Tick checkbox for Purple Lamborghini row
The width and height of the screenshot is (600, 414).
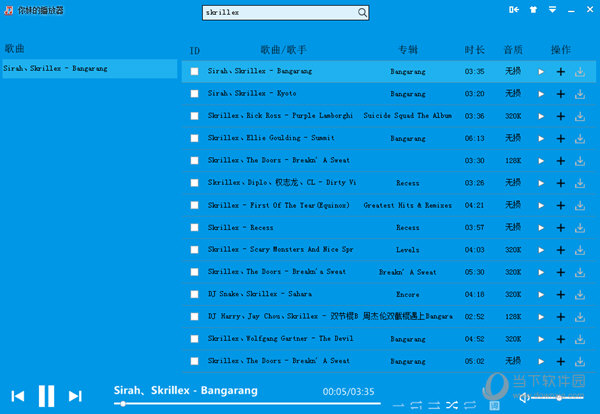pyautogui.click(x=194, y=116)
